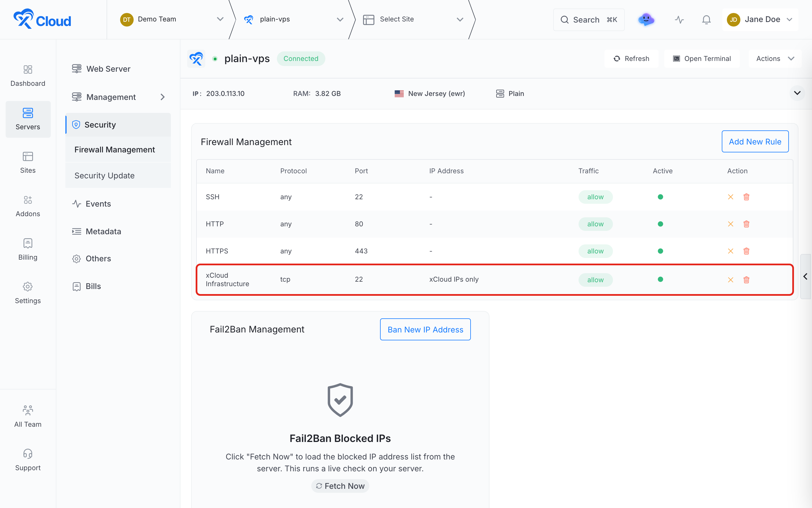Select Security Update submenu item
Viewport: 812px width, 508px height.
118,175
